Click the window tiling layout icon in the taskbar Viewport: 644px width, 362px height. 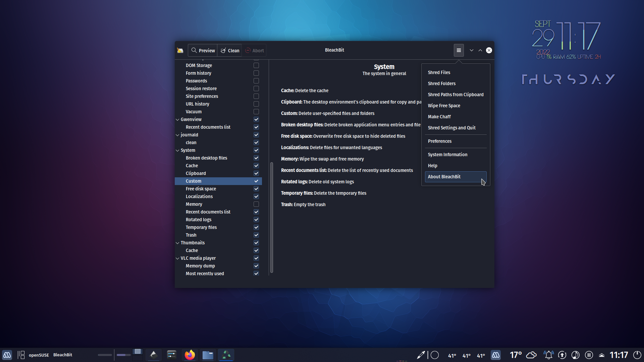click(x=21, y=355)
